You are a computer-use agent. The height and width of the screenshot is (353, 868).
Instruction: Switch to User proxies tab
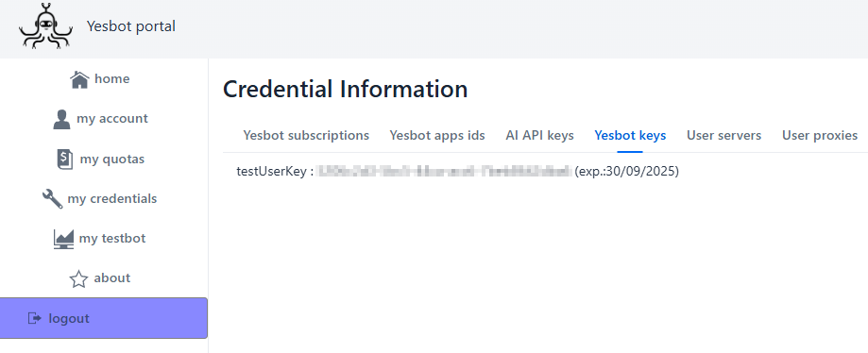[x=819, y=136]
